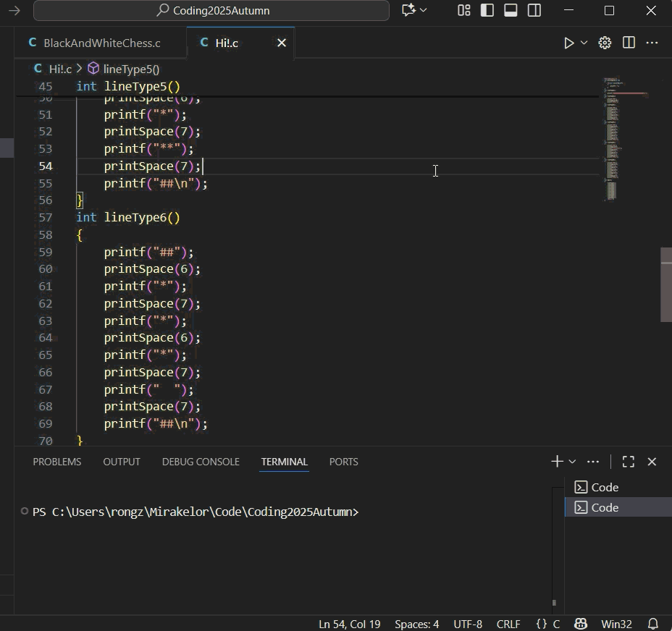Image resolution: width=672 pixels, height=631 pixels.
Task: Open notifications bell in the status bar
Action: [x=652, y=624]
